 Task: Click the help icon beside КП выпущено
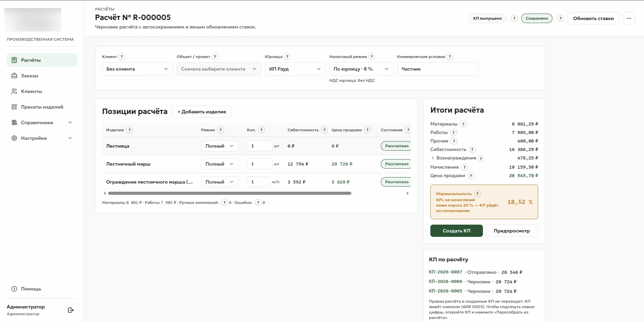click(514, 18)
